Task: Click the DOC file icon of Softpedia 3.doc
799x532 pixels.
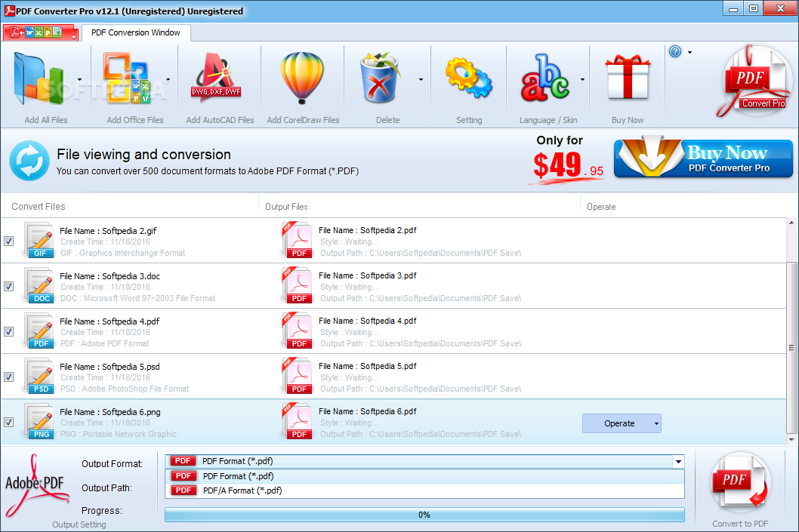Action: (x=39, y=285)
